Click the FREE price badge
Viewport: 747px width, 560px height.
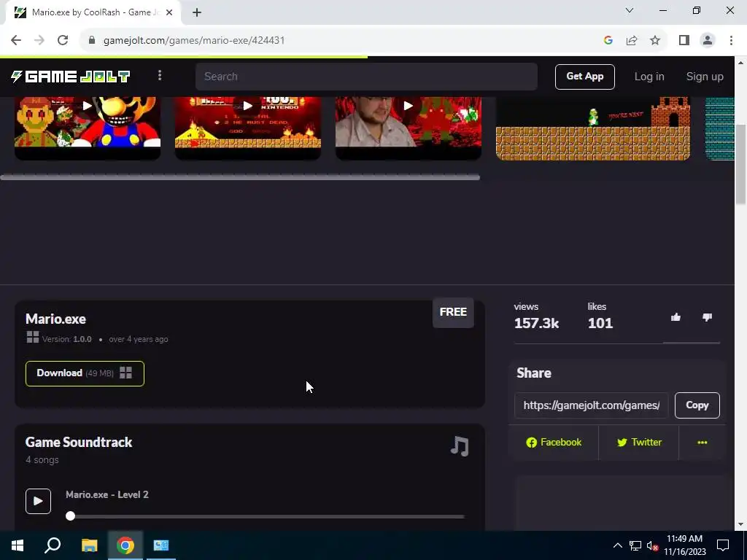tap(453, 312)
